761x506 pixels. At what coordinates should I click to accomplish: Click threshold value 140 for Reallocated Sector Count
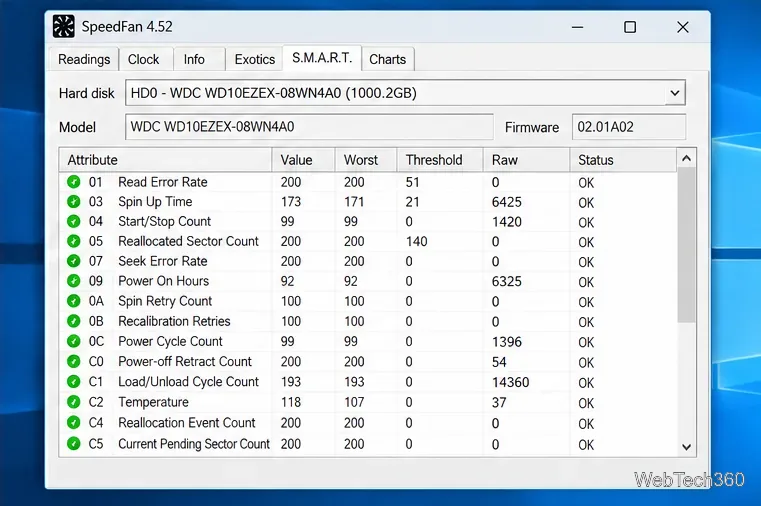point(416,241)
